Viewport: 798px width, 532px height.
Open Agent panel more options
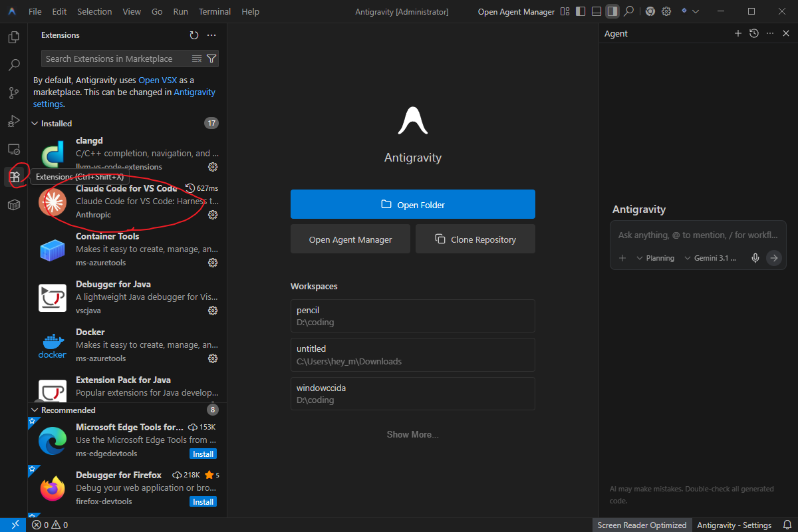pos(770,33)
